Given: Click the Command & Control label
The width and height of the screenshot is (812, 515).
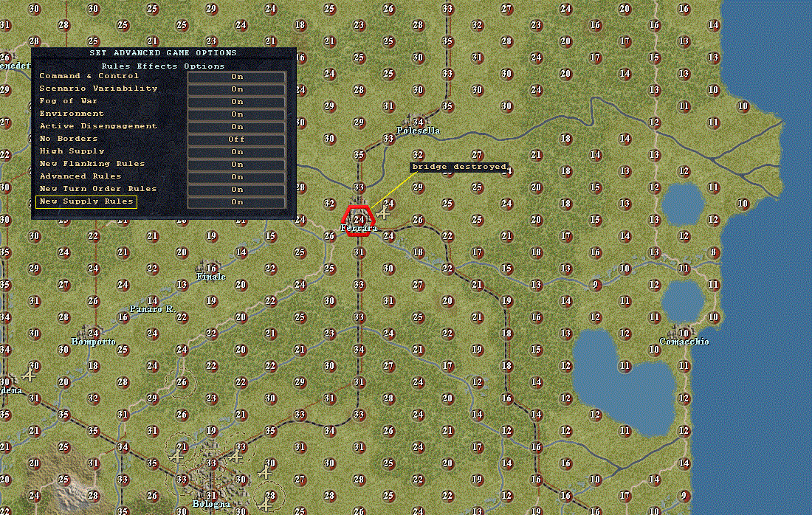Looking at the screenshot, I should click(89, 75).
